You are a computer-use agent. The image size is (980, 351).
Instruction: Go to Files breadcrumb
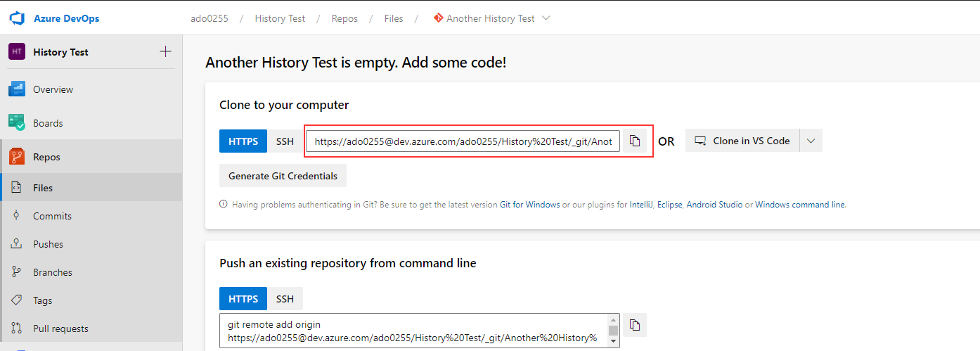coord(394,18)
